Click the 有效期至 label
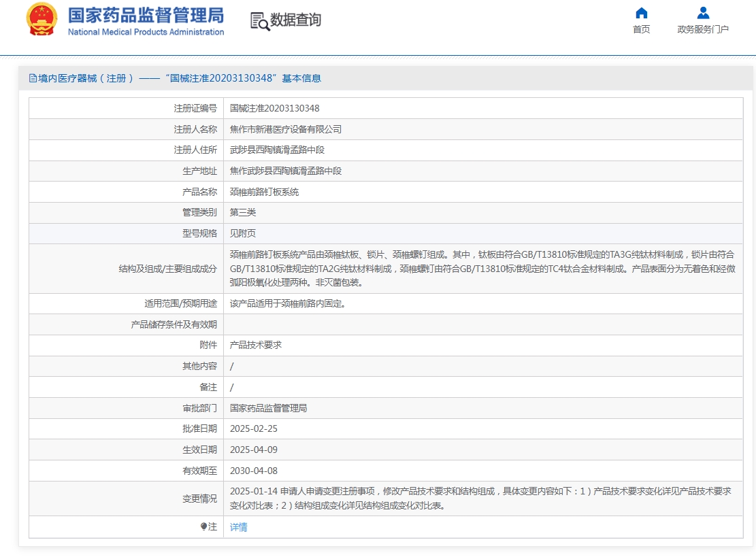The width and height of the screenshot is (756, 557). click(x=199, y=471)
